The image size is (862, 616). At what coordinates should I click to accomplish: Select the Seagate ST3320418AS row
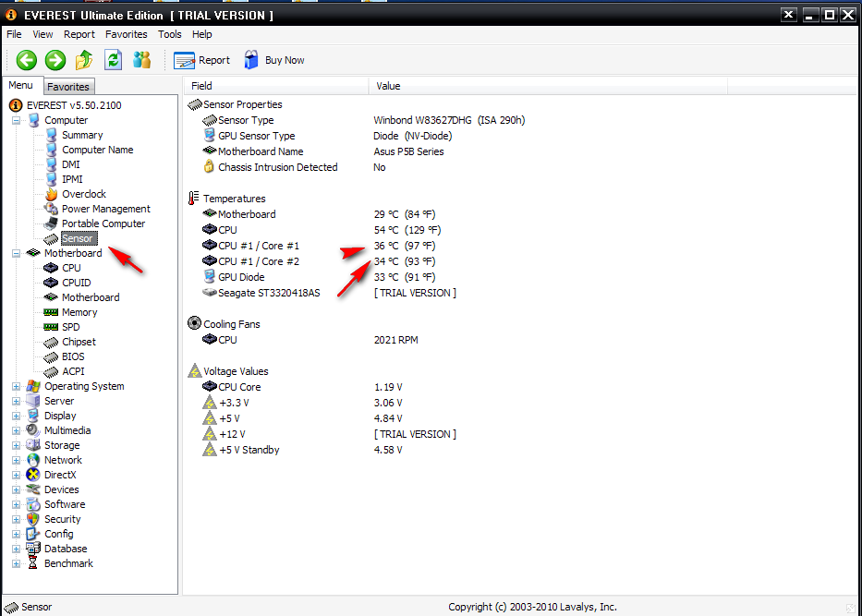tap(269, 293)
